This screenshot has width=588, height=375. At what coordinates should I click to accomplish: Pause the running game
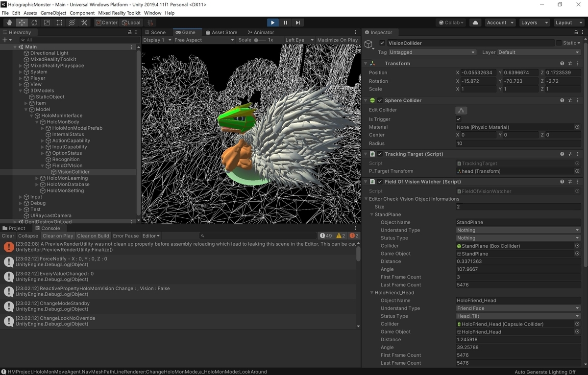[x=285, y=23]
